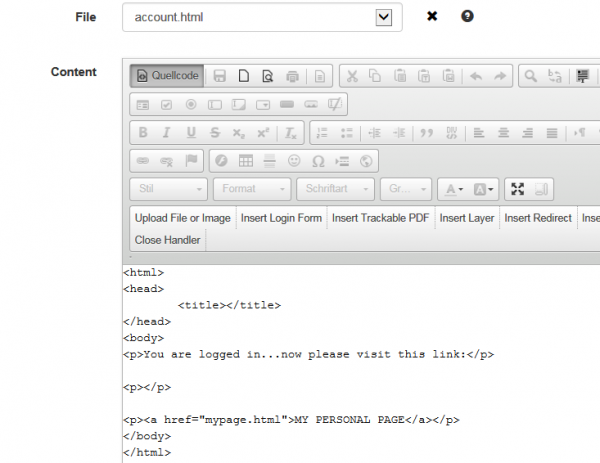Expand the Schriftart font dropdown

click(x=335, y=189)
